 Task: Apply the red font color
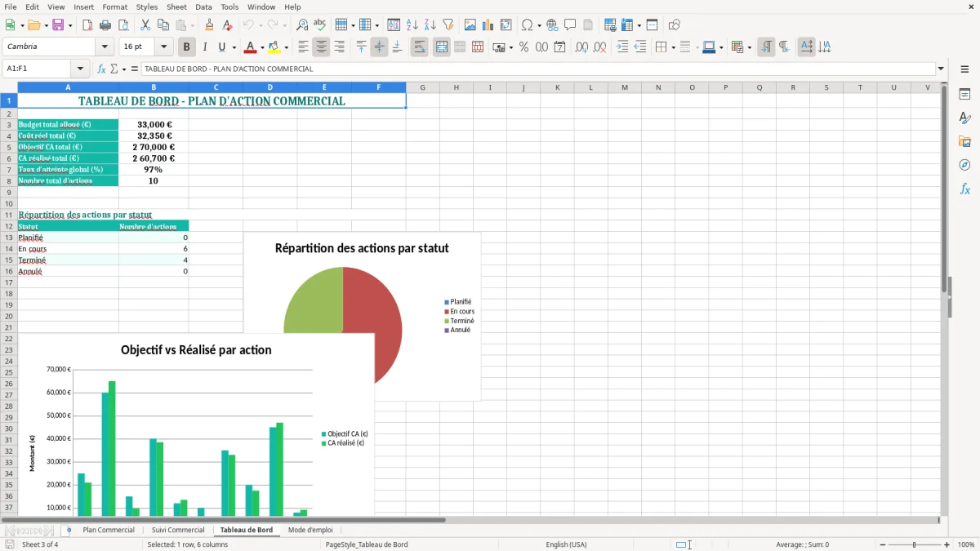pos(250,47)
